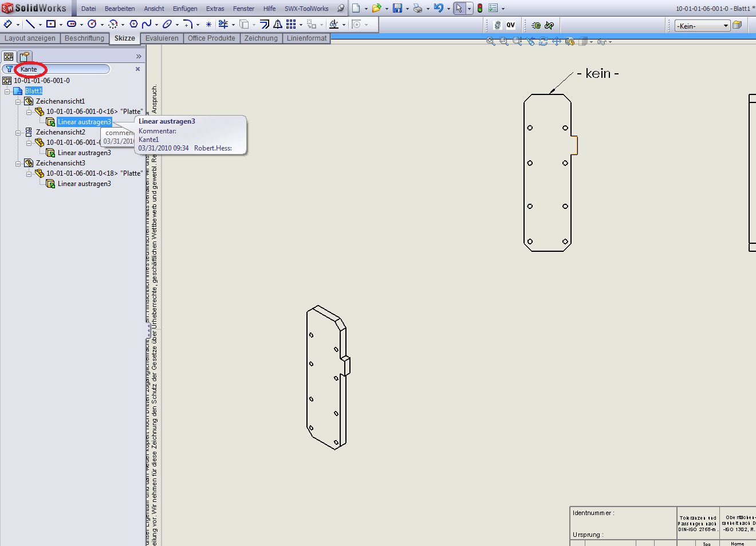Click the Rebuild traffic light icon
Viewport: 756px width, 546px height.
click(x=480, y=8)
